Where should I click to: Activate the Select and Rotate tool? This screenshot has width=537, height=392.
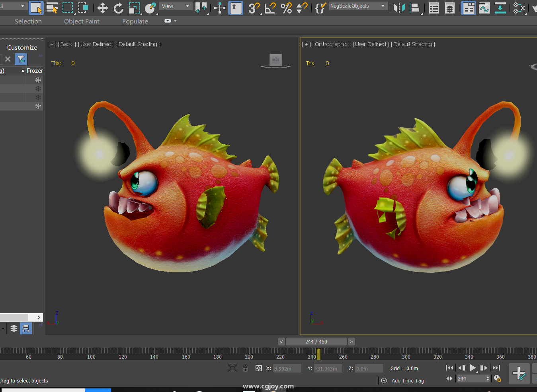[x=118, y=8]
